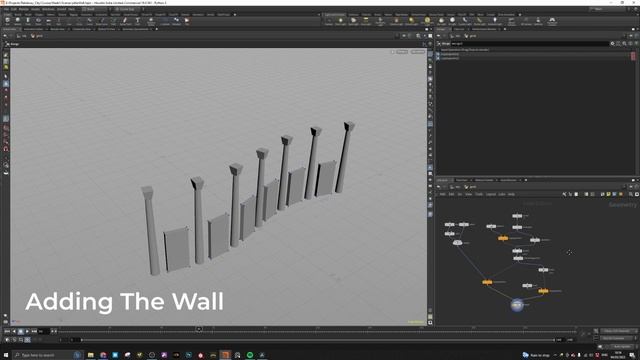
Task: Open Spotify from the taskbar
Action: coord(250,355)
